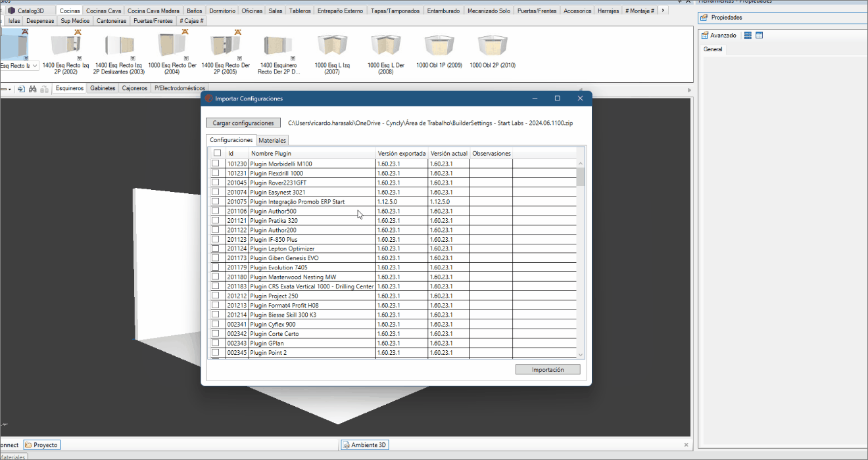
Task: Select the 1400 Esq Recto Izq 2P (2002) module
Action: tap(66, 53)
